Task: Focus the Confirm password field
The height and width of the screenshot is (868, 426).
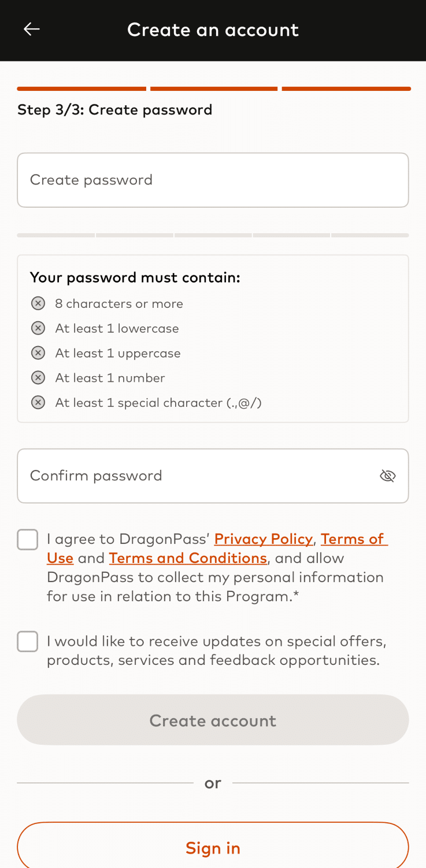Action: (x=197, y=476)
